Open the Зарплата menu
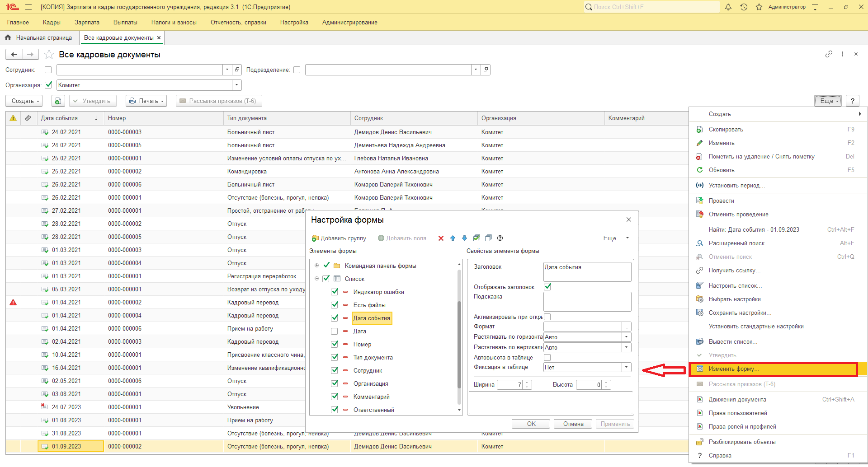This screenshot has height=467, width=868. click(87, 23)
